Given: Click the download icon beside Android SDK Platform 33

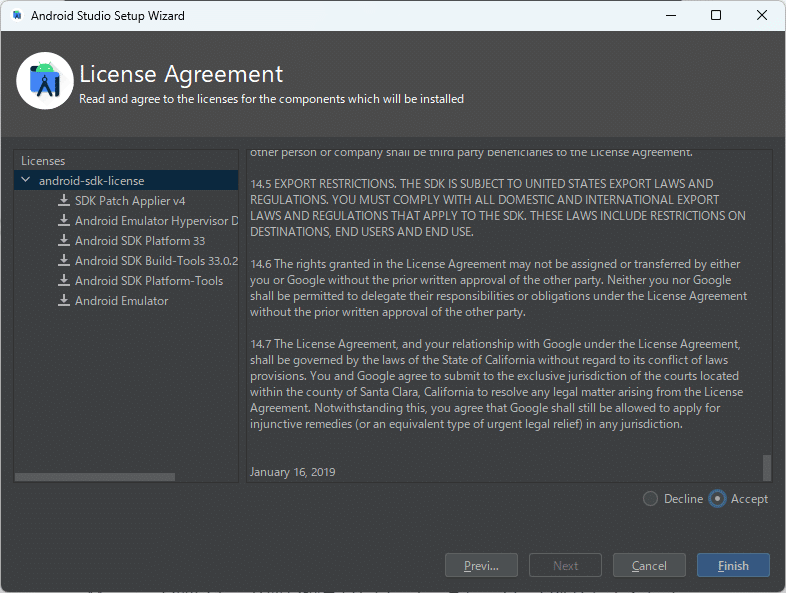Looking at the screenshot, I should (64, 241).
